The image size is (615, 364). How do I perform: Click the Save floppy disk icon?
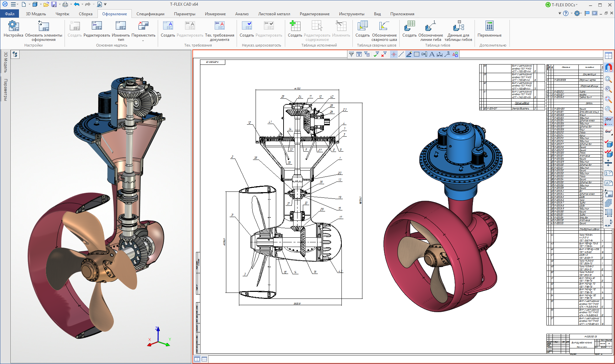coord(54,4)
